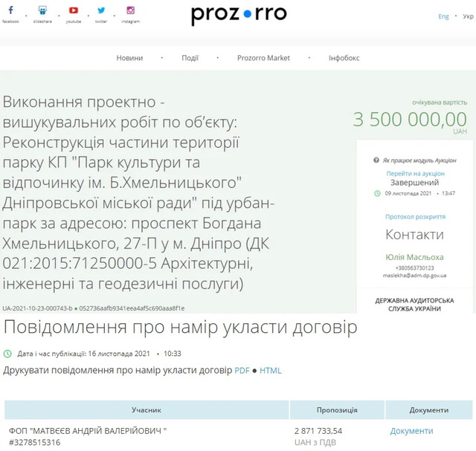Image resolution: width=476 pixels, height=451 pixels.
Task: Open the Facebook social icon
Action: pyautogui.click(x=10, y=10)
